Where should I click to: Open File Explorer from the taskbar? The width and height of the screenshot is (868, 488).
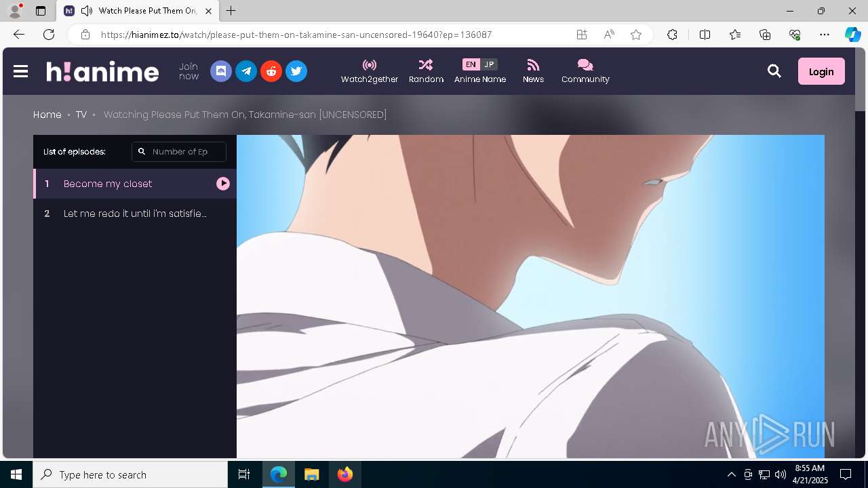click(x=312, y=474)
